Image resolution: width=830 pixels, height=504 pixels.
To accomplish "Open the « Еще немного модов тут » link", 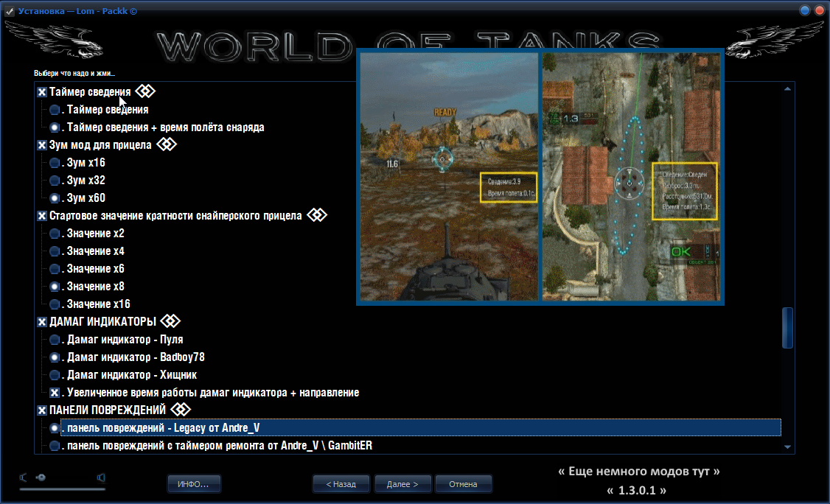I will 639,471.
